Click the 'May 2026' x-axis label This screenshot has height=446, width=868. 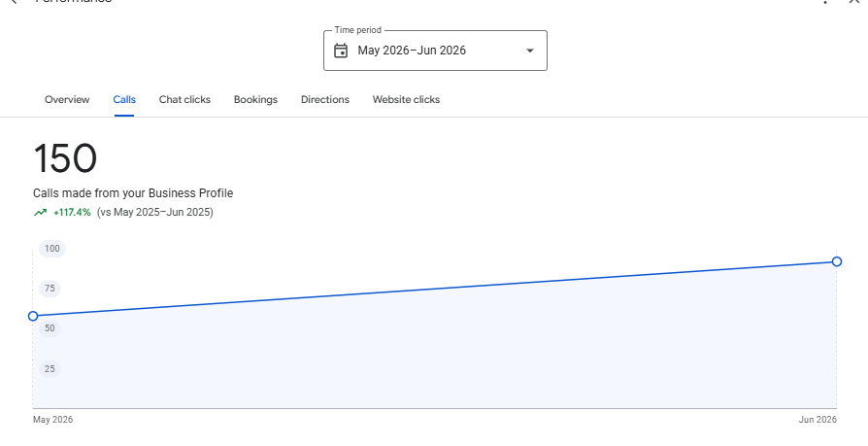[x=52, y=420]
